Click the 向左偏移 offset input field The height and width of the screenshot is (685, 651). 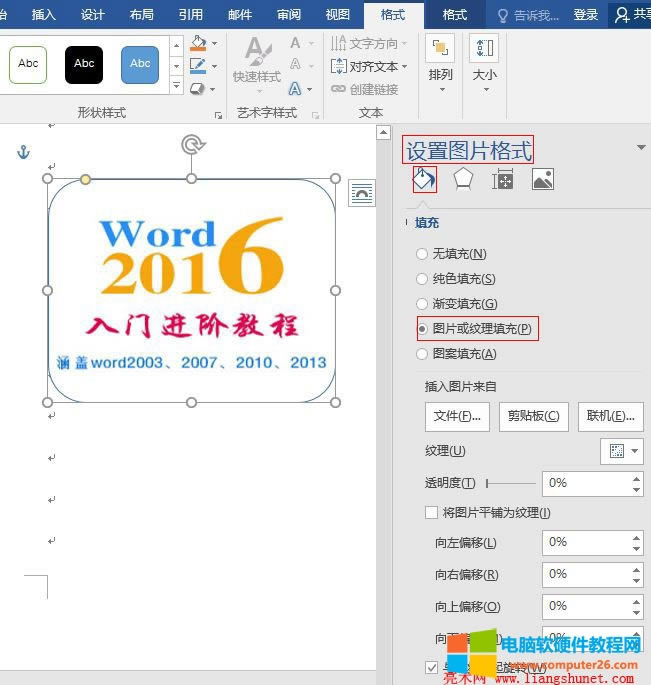[x=587, y=542]
